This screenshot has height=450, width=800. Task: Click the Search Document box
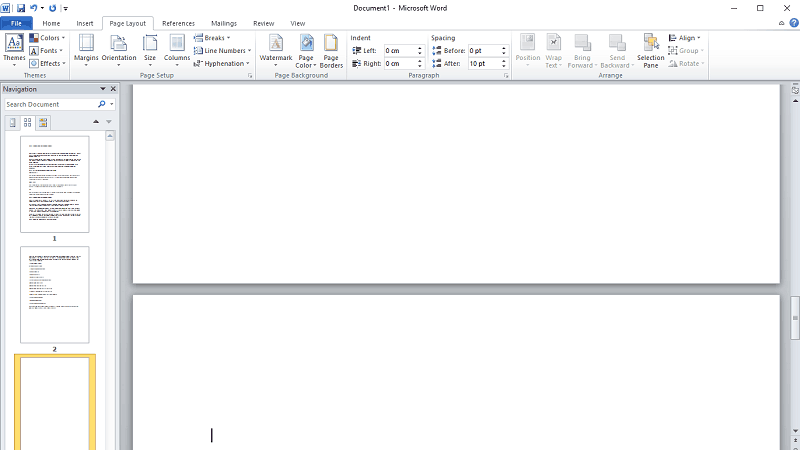50,104
